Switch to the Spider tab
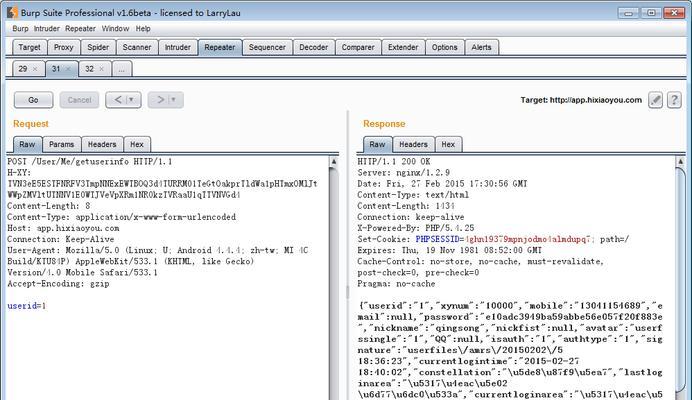Screen dimensions: 692x400 pyautogui.click(x=98, y=47)
